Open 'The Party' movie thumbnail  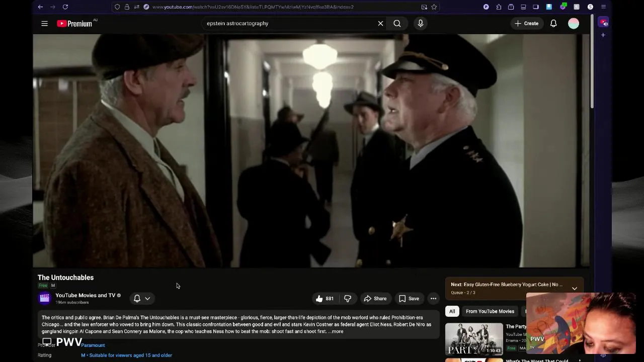pyautogui.click(x=474, y=339)
